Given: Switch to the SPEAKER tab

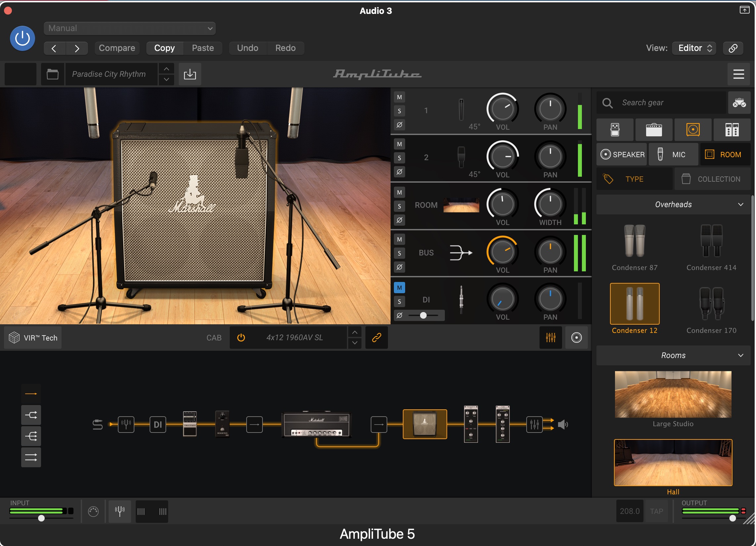Looking at the screenshot, I should click(622, 155).
